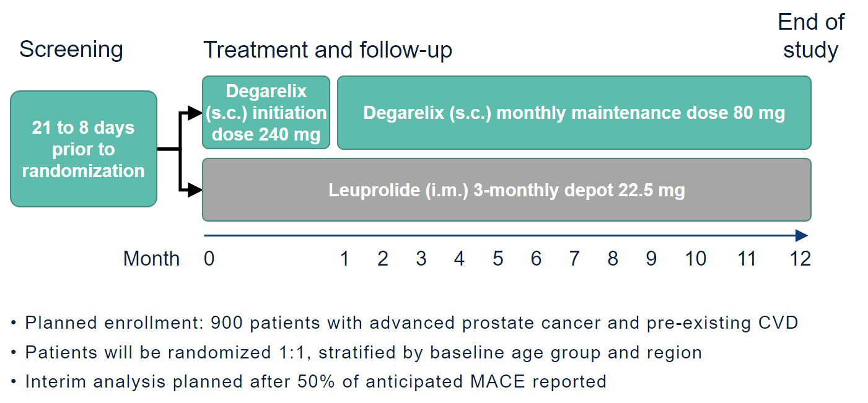Viewport: 868px width, 403px height.
Task: Click the Month axis label
Action: click(152, 258)
